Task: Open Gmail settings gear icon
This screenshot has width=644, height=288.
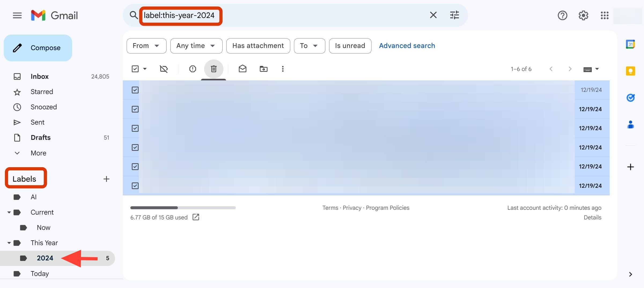Action: click(x=583, y=16)
